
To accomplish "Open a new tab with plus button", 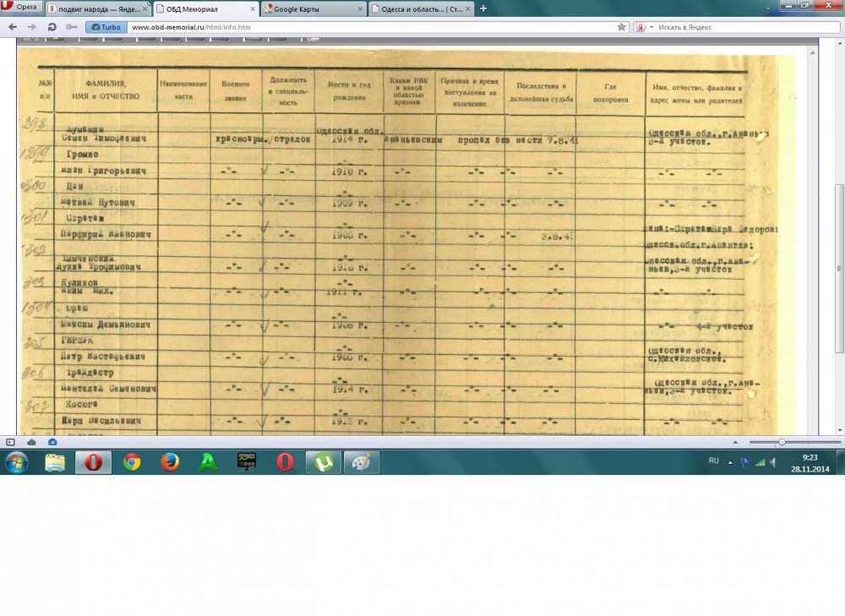I will click(483, 8).
